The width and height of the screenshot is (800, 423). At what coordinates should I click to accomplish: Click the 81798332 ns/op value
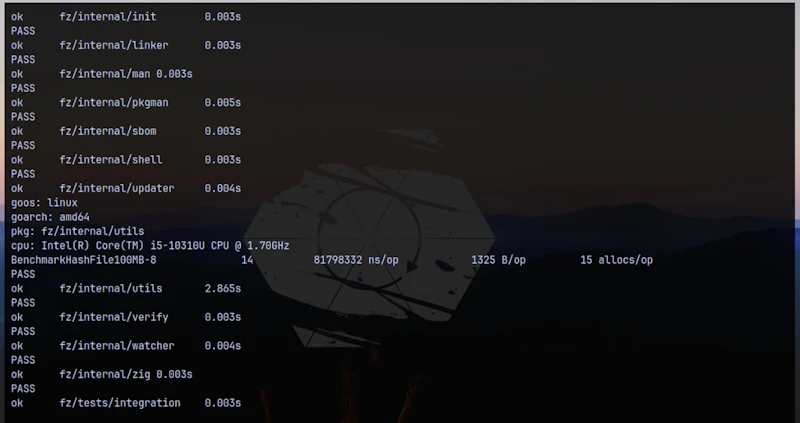(356, 260)
